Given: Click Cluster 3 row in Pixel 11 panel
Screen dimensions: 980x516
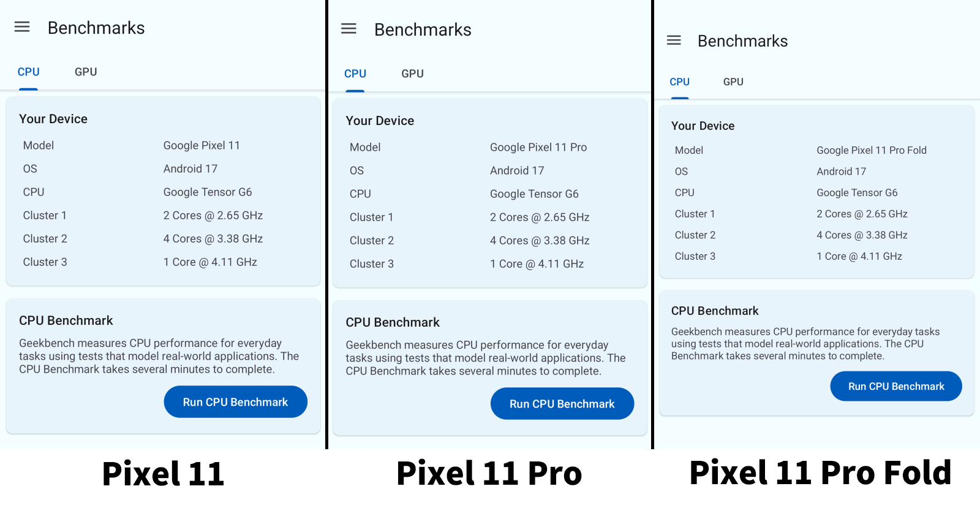Looking at the screenshot, I should (163, 262).
